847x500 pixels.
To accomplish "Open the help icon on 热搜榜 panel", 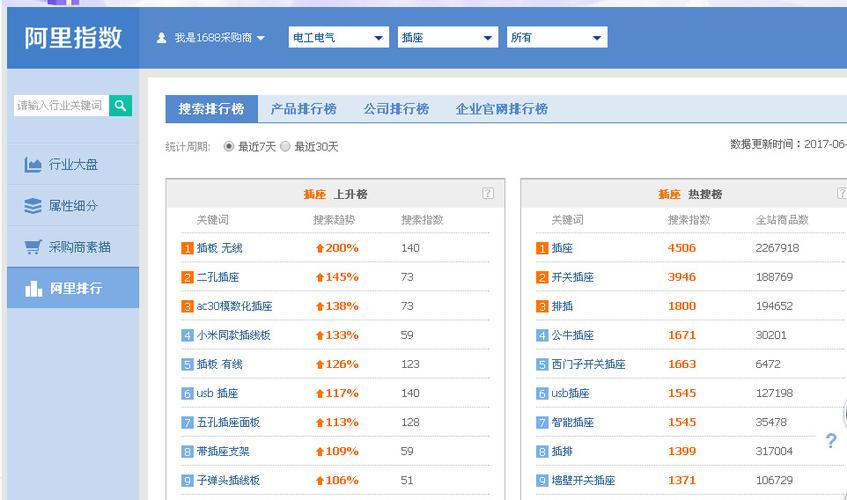I will [842, 193].
